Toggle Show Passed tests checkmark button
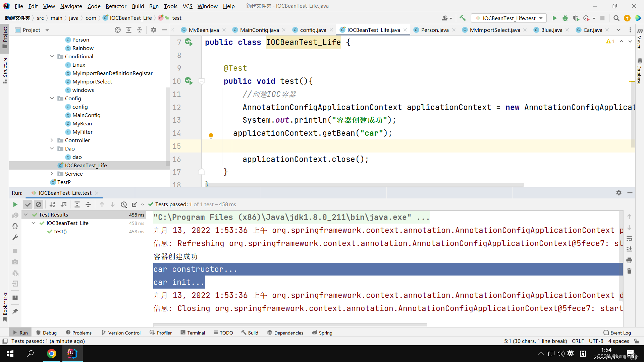This screenshot has height=362, width=644. pyautogui.click(x=28, y=204)
